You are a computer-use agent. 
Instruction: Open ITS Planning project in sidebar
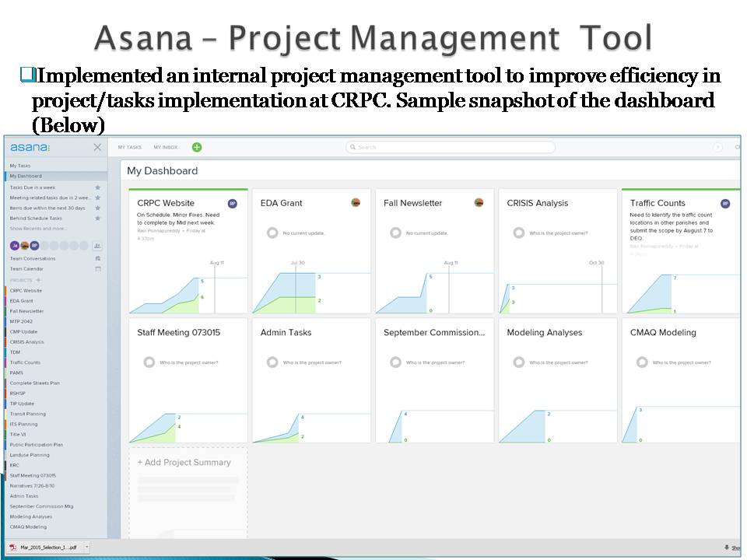click(23, 425)
